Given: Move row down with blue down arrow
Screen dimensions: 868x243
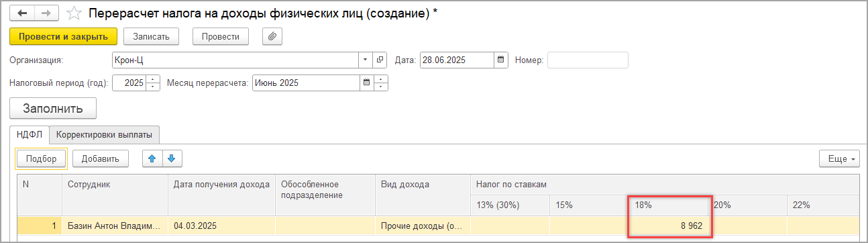Looking at the screenshot, I should pos(172,158).
